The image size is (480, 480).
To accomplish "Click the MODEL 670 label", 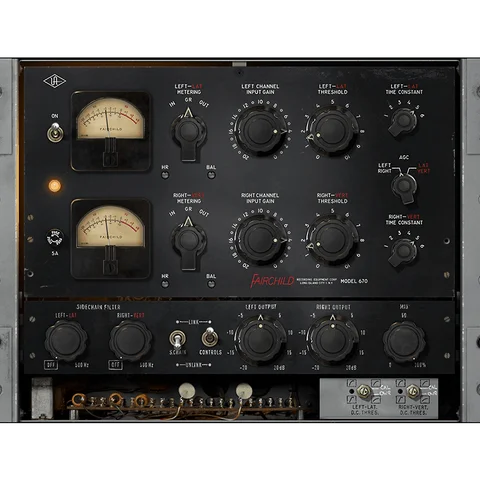I will point(354,281).
